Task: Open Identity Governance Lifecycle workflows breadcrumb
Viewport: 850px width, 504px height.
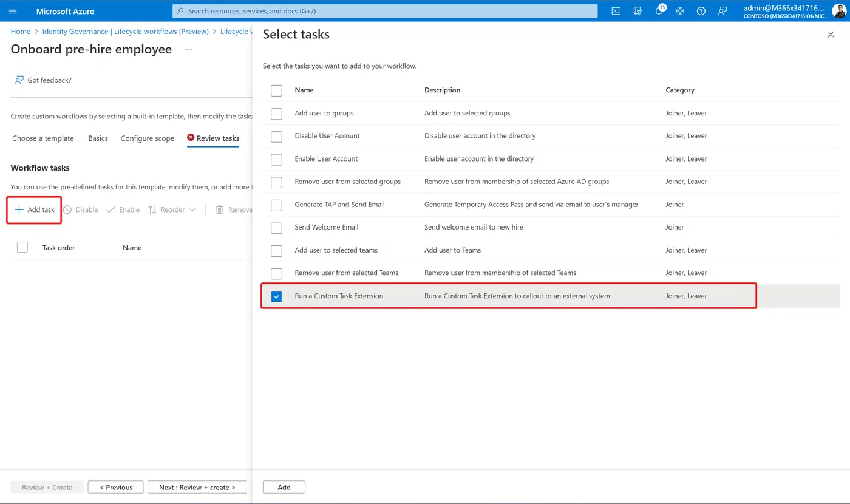Action: pyautogui.click(x=126, y=32)
